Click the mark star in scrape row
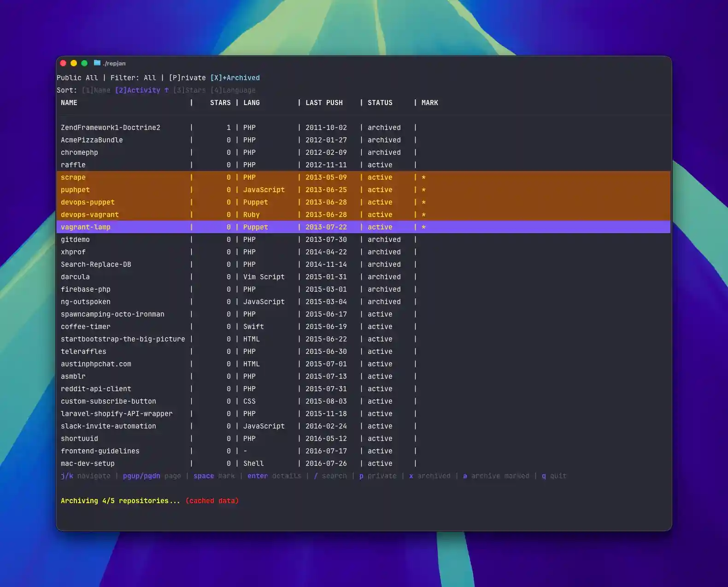The image size is (728, 587). (423, 177)
